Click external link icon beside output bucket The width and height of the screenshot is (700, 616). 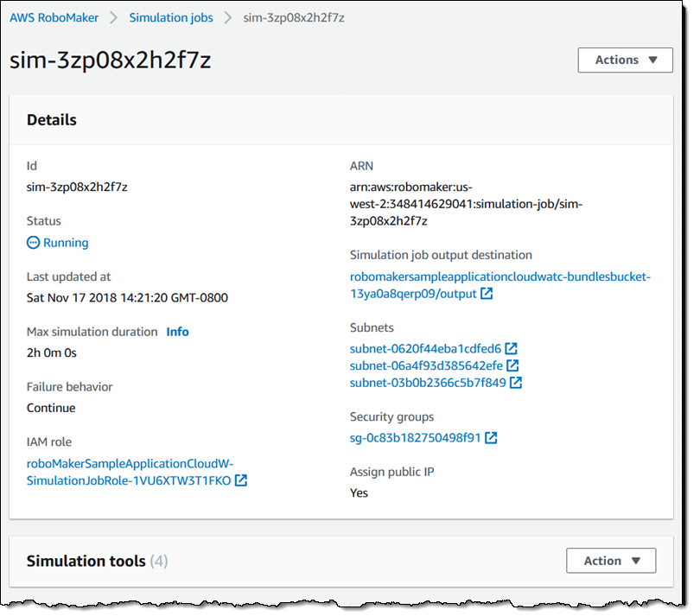pos(487,295)
